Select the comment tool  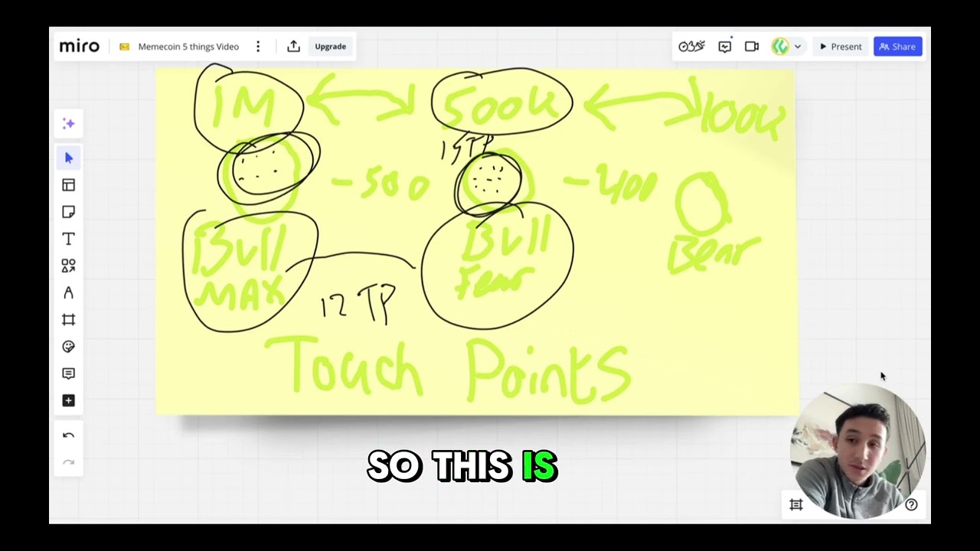coord(68,373)
